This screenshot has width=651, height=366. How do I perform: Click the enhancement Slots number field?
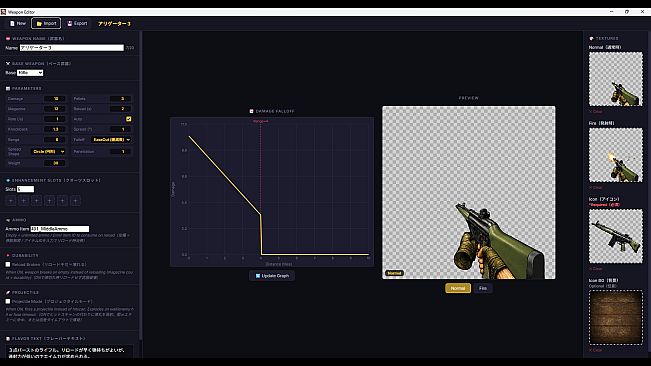pyautogui.click(x=25, y=189)
